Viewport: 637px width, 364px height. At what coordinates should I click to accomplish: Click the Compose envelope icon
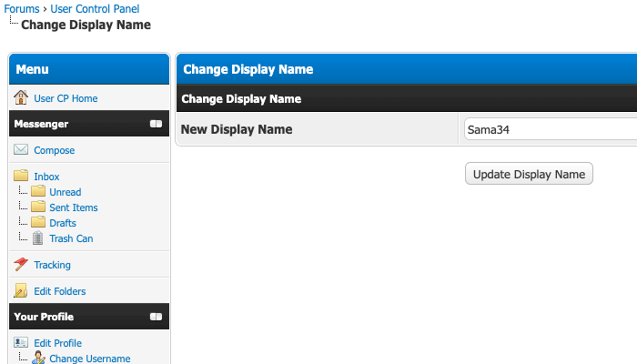click(21, 150)
